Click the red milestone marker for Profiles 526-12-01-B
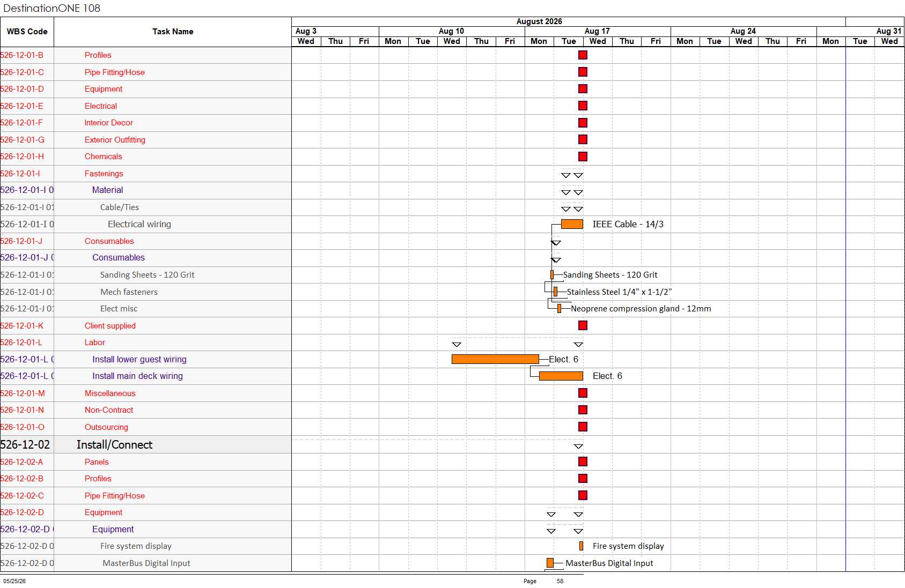 [583, 55]
